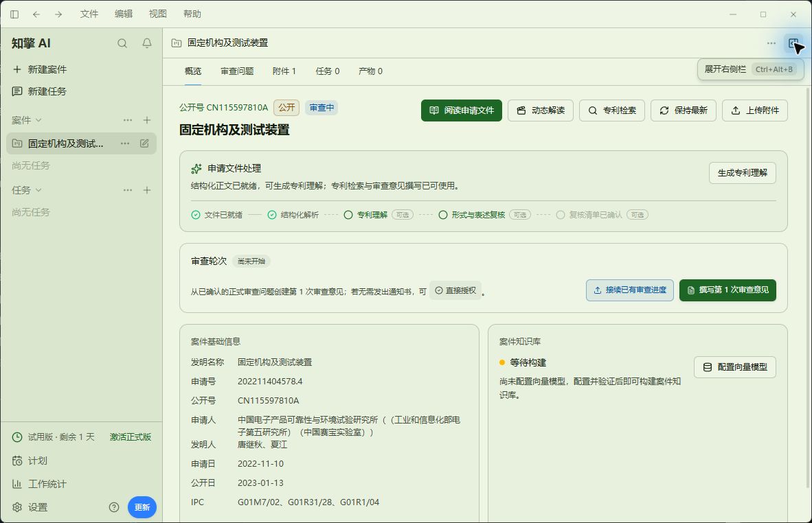Image resolution: width=812 pixels, height=523 pixels.
Task: Click the 直接授权 button
Action: pyautogui.click(x=455, y=291)
